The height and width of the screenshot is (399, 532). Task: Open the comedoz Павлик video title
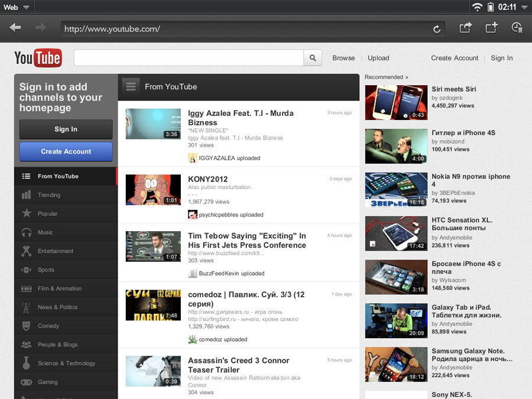[246, 299]
